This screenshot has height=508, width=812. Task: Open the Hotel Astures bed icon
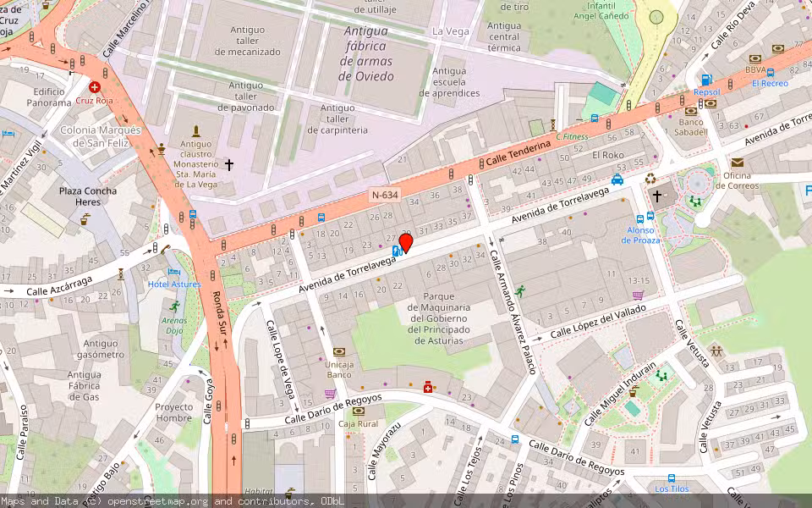174,272
